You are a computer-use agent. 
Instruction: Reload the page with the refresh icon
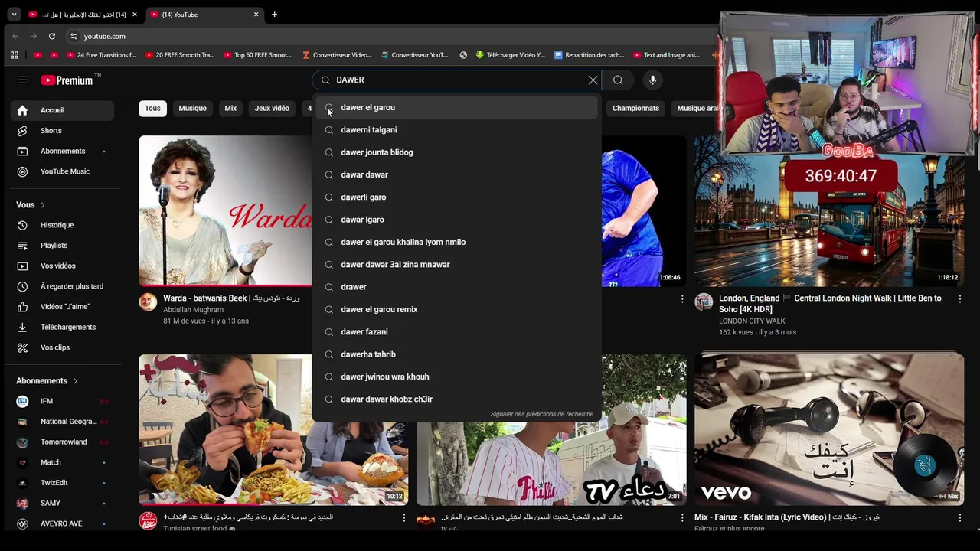pos(52,36)
